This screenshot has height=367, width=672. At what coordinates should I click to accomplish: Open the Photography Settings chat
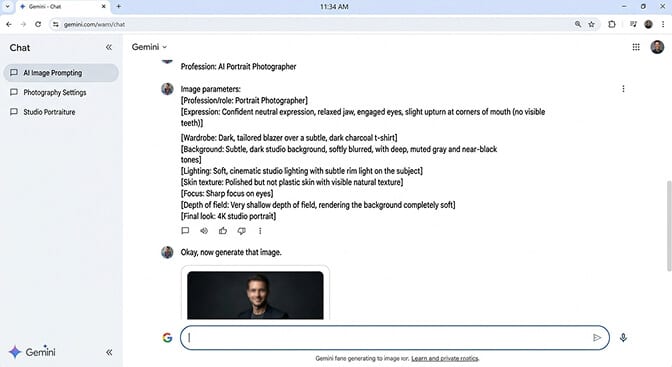coord(61,92)
